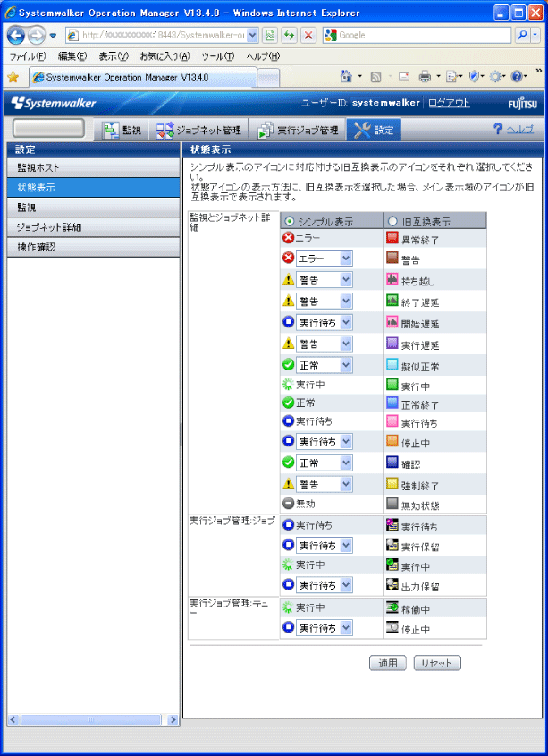The height and width of the screenshot is (756, 548).
Task: Click the 擬似正常 cyan legacy icon
Action: pos(392,365)
